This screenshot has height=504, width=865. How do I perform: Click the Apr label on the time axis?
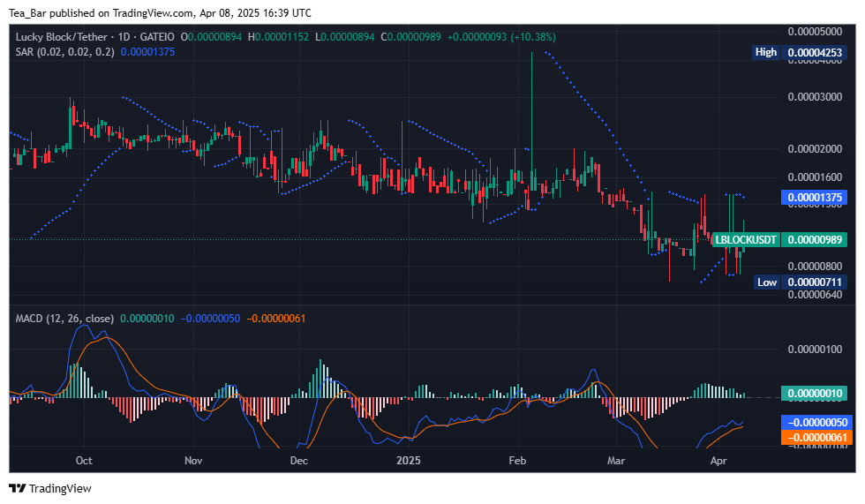(718, 461)
